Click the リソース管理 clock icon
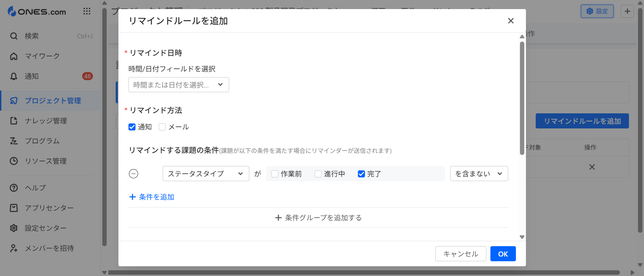Screen dimensions: 644x276 [14, 161]
